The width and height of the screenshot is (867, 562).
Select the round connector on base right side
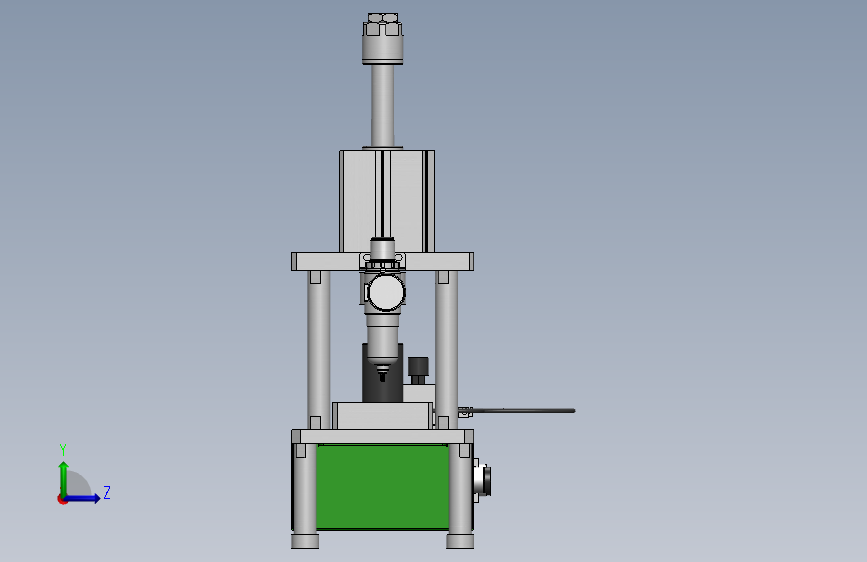[484, 481]
